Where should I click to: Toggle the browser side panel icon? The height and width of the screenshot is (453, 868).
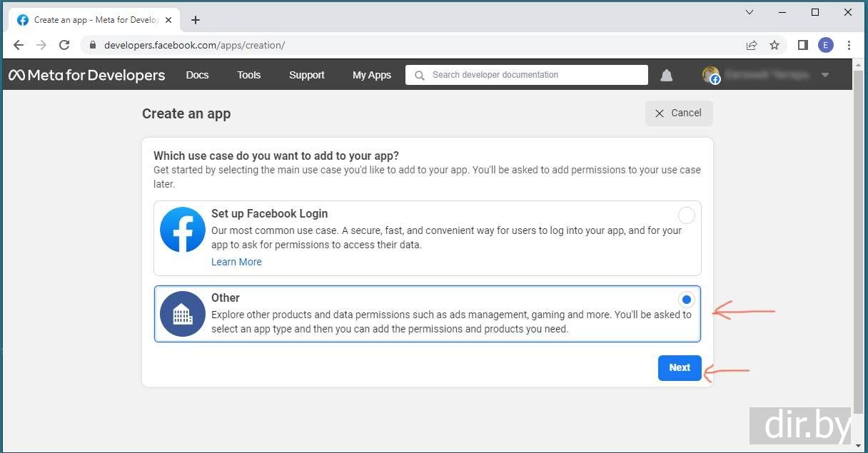pyautogui.click(x=803, y=45)
